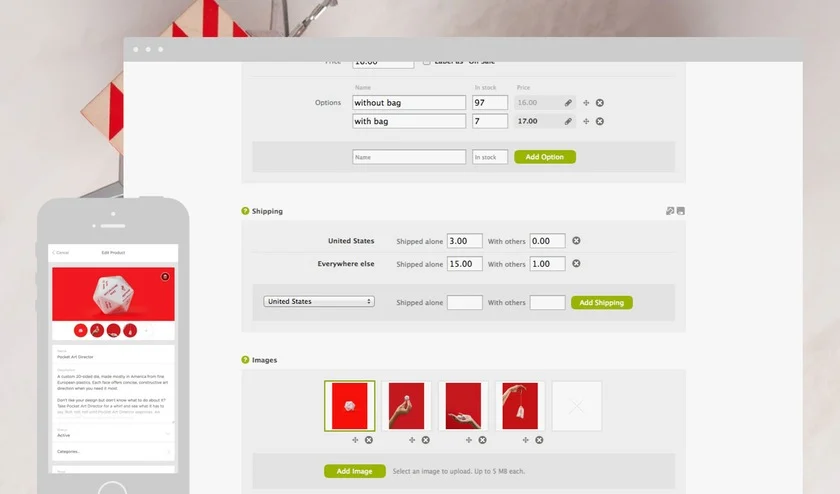Toggle the 'Label as On Sale' checkbox
Viewport: 840px width, 494px height.
[x=427, y=61]
